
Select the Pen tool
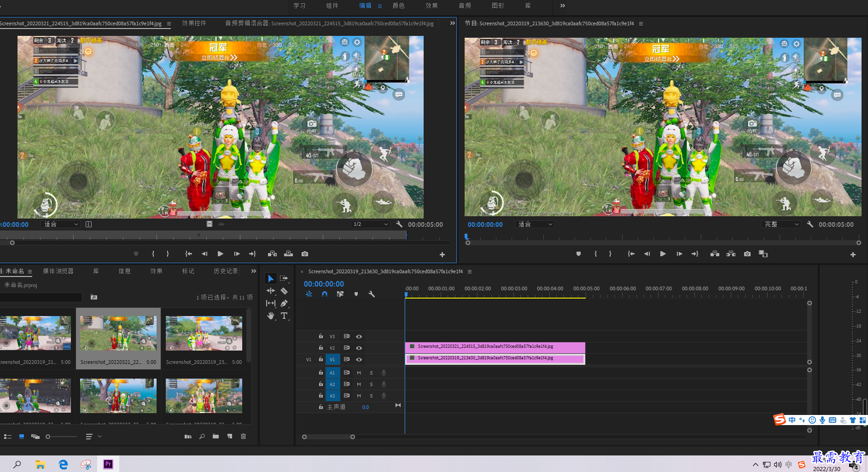click(284, 303)
